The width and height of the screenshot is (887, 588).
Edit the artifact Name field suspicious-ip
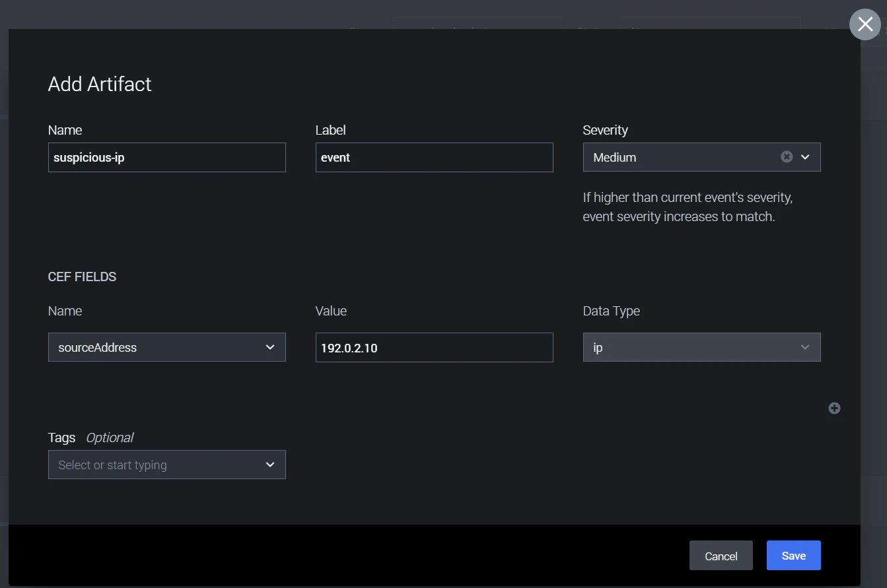(x=167, y=157)
